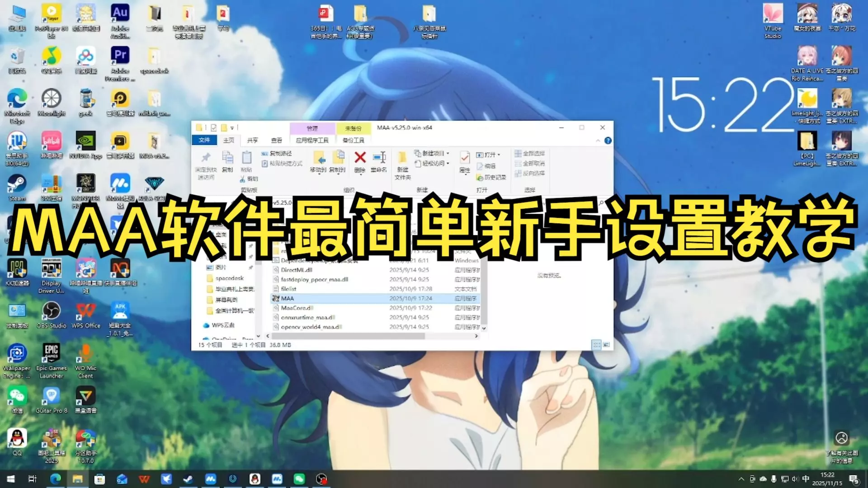The height and width of the screenshot is (488, 868).
Task: Toggle the Details view button in status bar
Action: [596, 345]
